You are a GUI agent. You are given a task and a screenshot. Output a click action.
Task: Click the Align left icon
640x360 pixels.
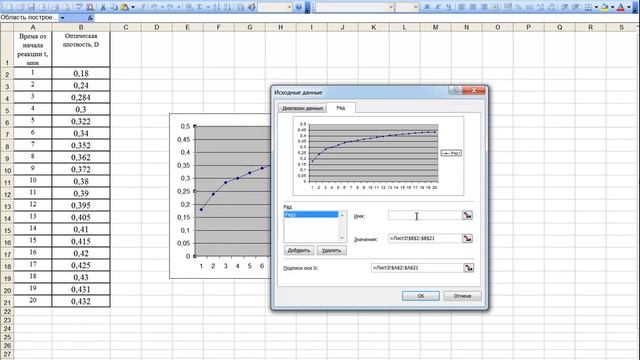pyautogui.click(x=462, y=7)
